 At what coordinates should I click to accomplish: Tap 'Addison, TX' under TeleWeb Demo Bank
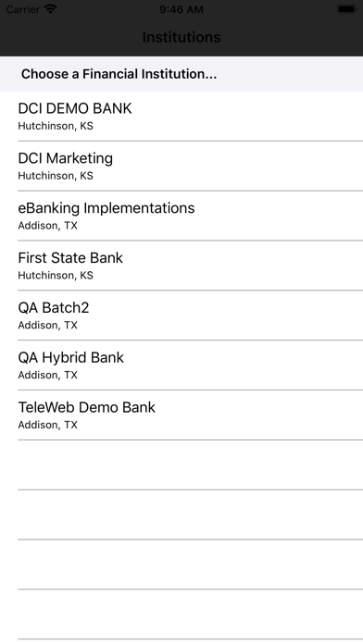(47, 425)
